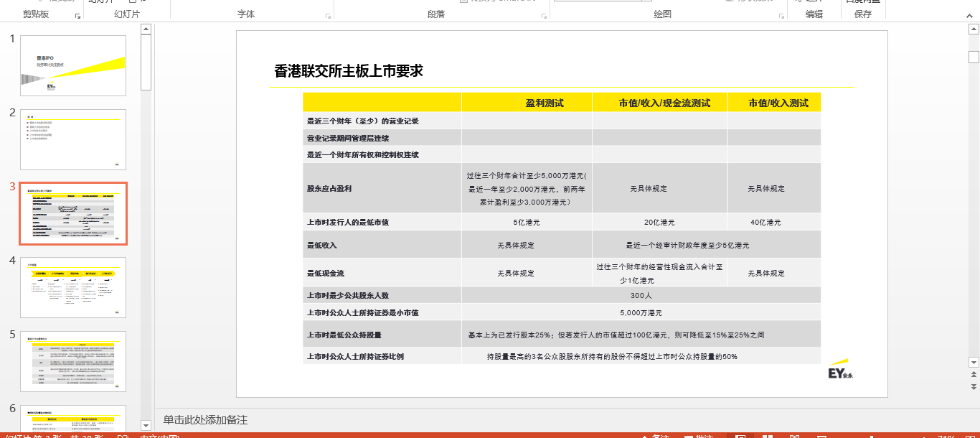Click row label '上市时最少公共股东人数'
This screenshot has width=980, height=438.
click(x=348, y=295)
